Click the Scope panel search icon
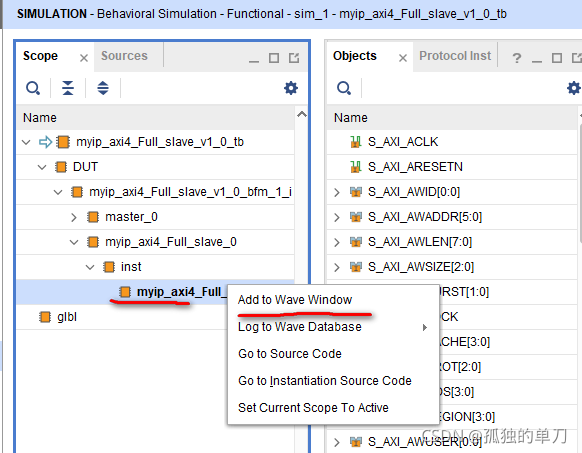 click(33, 88)
